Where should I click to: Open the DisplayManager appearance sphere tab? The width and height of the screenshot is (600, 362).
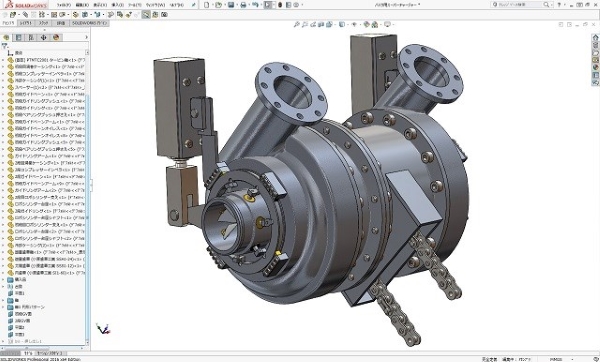pos(56,38)
